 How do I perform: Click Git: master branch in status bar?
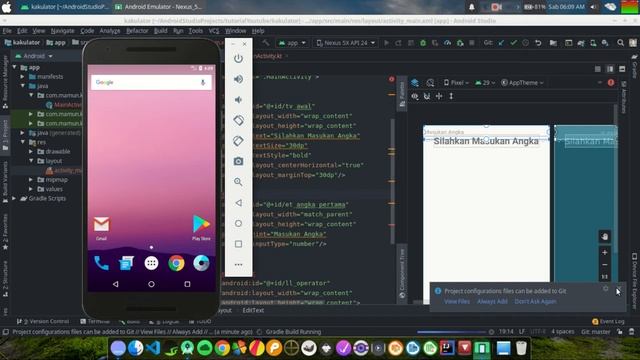tap(596, 332)
